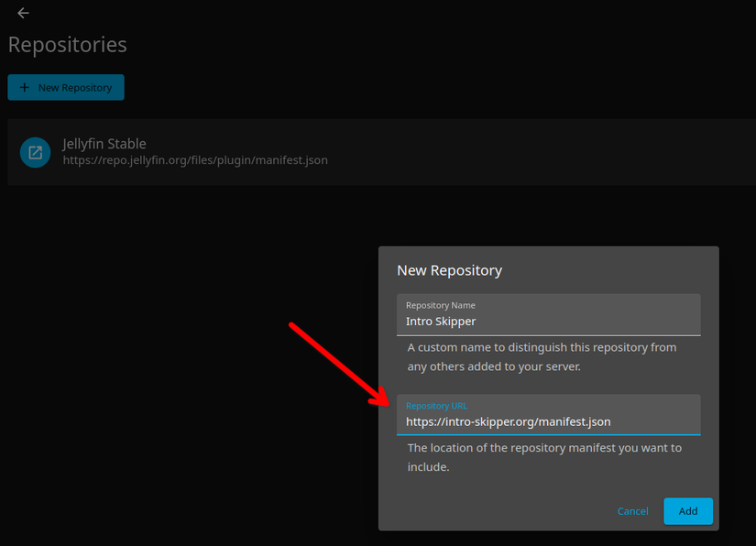Click inside the Repository URL field

tap(548, 420)
